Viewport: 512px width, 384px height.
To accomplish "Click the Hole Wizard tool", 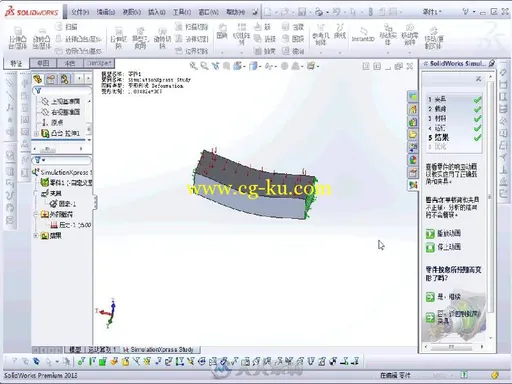I will point(140,39).
